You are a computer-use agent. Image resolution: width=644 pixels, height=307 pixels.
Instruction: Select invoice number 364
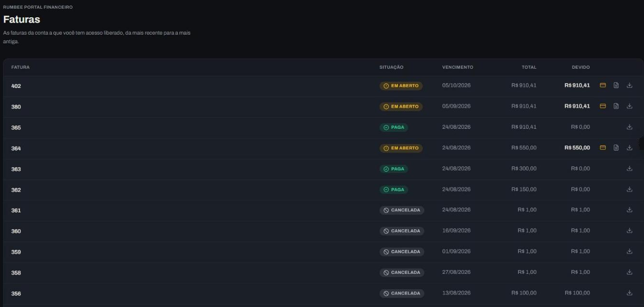pos(16,148)
